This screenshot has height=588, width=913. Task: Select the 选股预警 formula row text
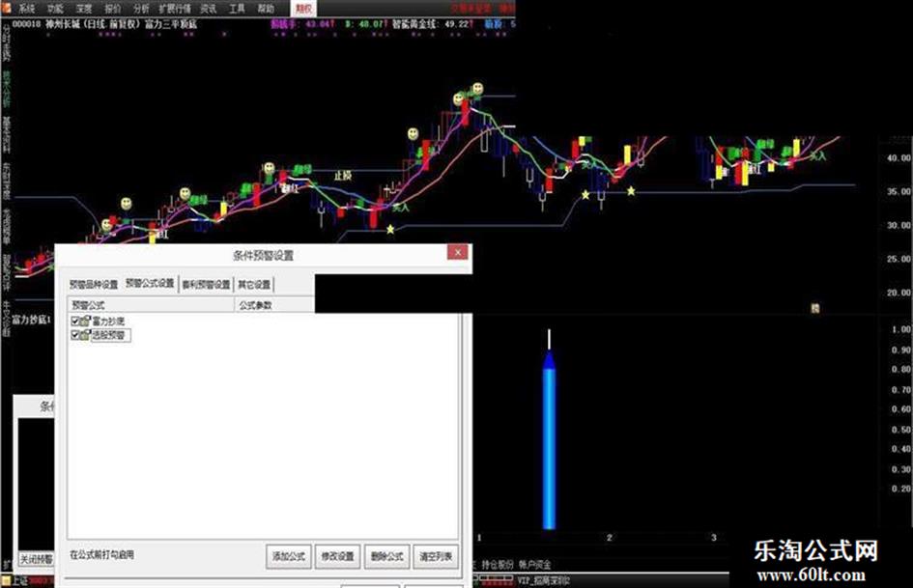[x=109, y=335]
